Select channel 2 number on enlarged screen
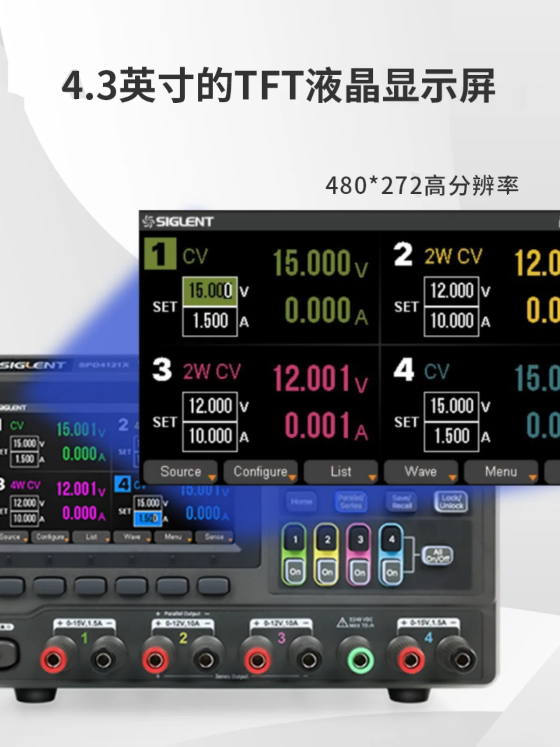560x747 pixels. pos(403,254)
